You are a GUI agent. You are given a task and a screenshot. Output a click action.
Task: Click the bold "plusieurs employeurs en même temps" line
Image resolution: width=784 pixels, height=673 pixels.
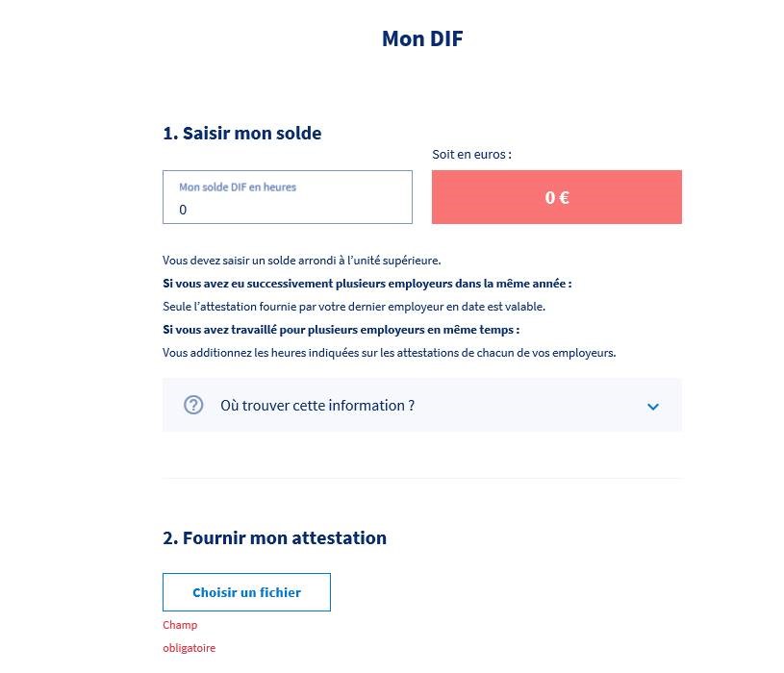341,330
